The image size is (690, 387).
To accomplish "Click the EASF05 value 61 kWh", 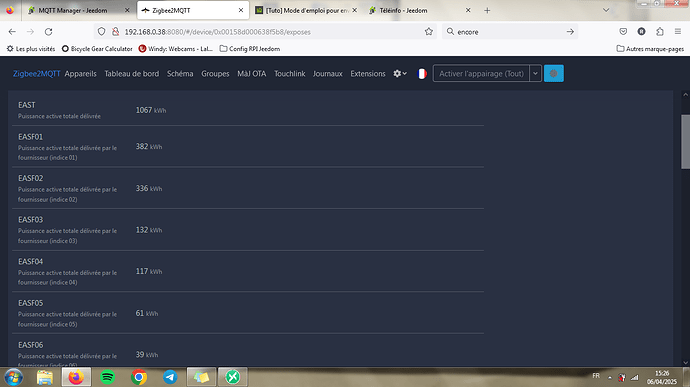I will [x=147, y=313].
